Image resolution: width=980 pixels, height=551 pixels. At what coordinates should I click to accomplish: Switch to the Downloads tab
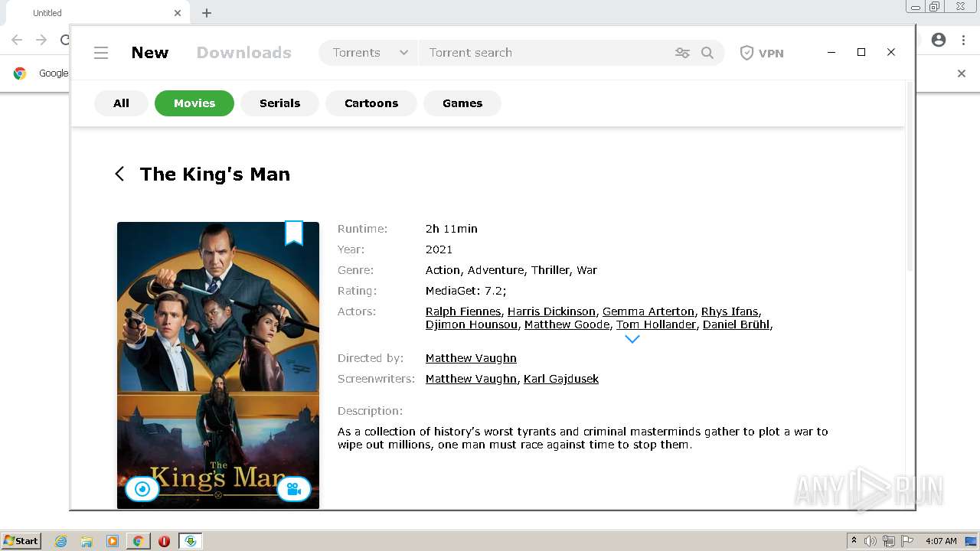[244, 53]
